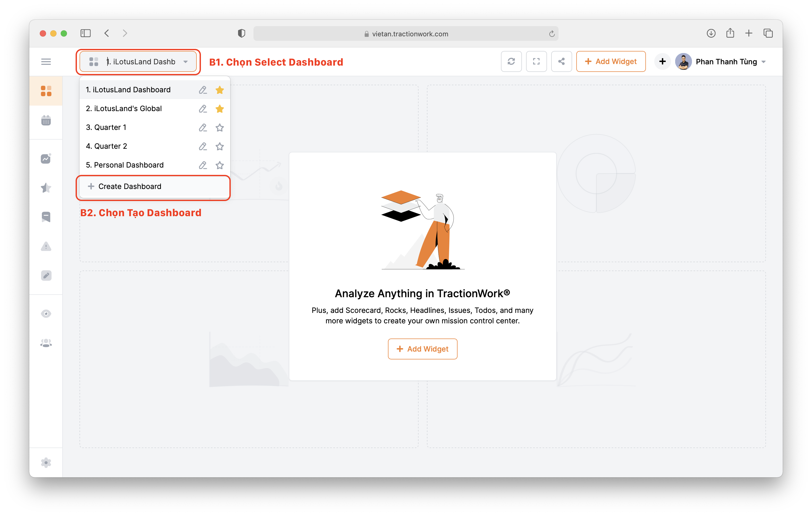The height and width of the screenshot is (516, 812).
Task: Click the share dashboard icon
Action: pos(561,61)
